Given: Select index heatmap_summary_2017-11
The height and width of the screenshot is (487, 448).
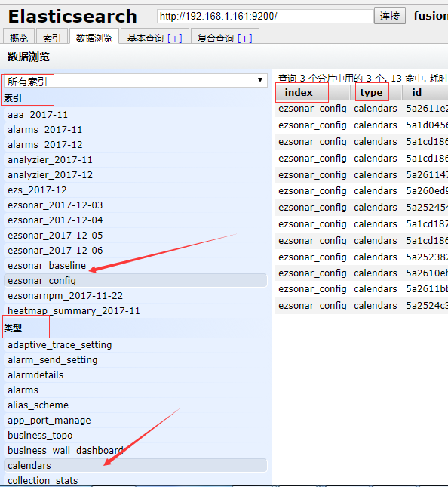Looking at the screenshot, I should coord(135,310).
